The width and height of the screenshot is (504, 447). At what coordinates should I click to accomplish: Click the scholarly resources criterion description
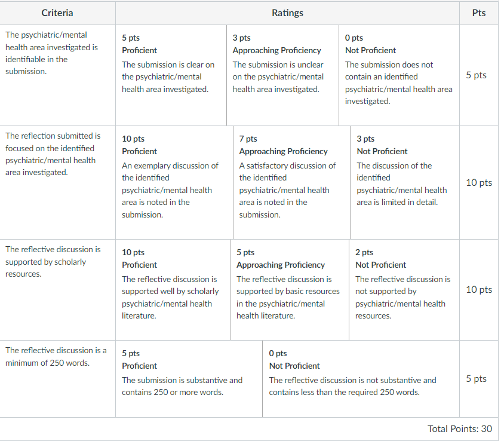pos(53,262)
